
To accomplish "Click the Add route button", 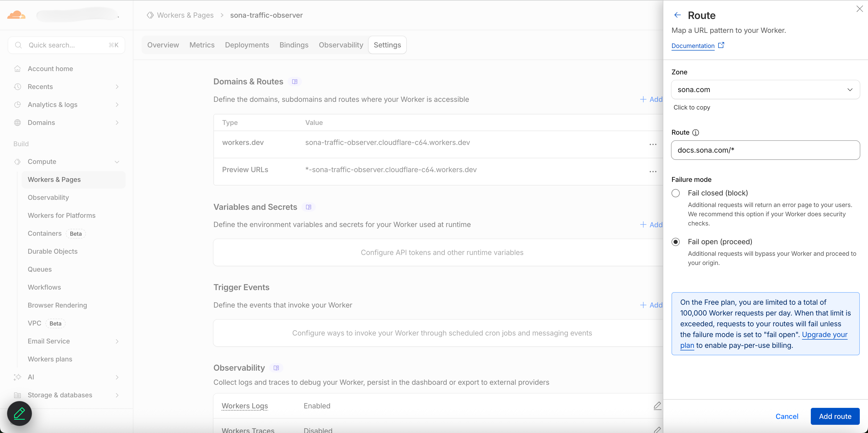I will (x=835, y=416).
